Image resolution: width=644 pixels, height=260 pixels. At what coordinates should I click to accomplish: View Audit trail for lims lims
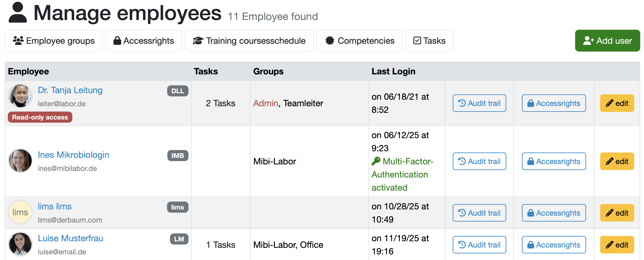tap(479, 213)
